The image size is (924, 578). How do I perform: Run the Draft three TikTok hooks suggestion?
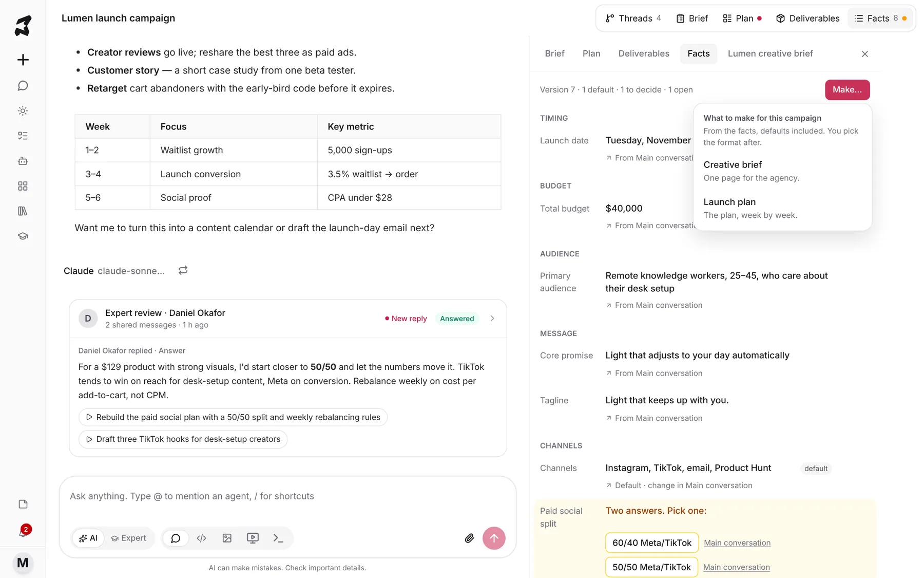coord(183,439)
